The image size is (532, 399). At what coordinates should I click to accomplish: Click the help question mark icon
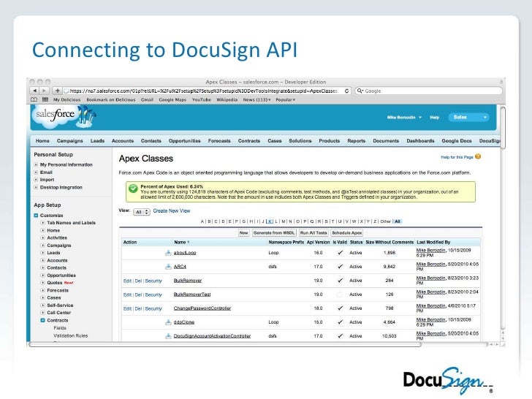(x=478, y=156)
